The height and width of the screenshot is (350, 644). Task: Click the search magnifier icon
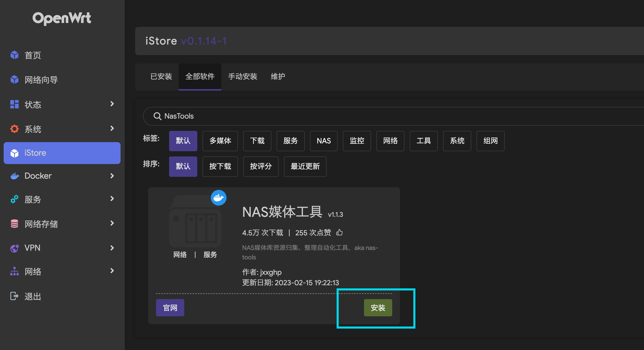tap(157, 116)
